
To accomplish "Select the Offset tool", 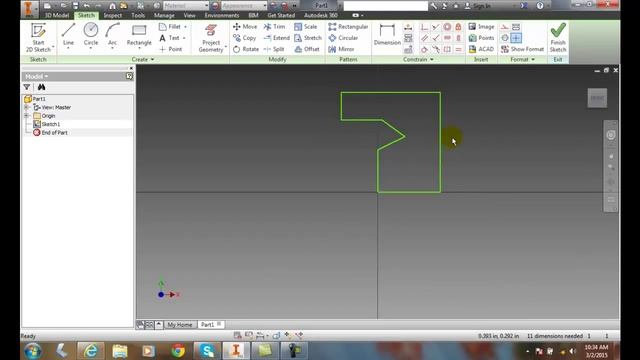I will coord(307,49).
